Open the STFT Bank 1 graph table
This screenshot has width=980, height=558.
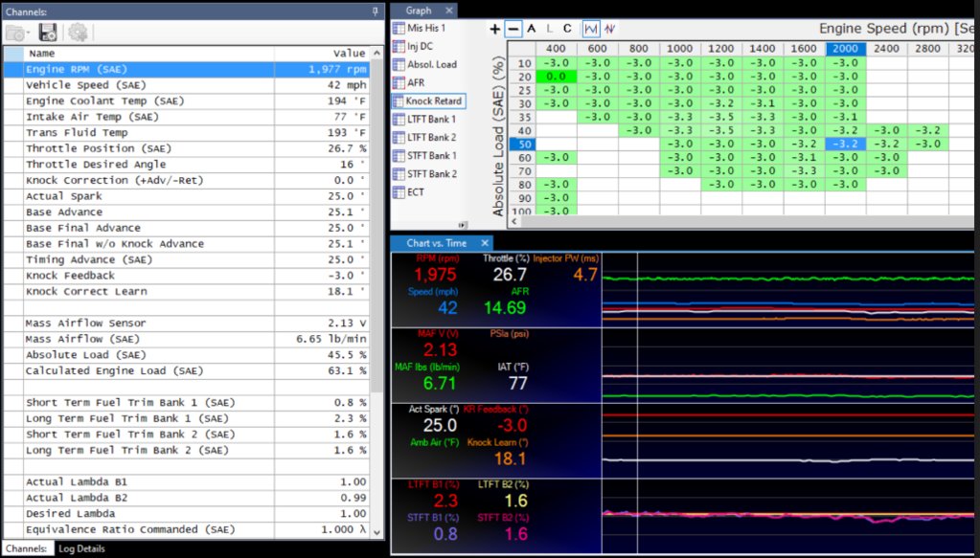click(425, 155)
